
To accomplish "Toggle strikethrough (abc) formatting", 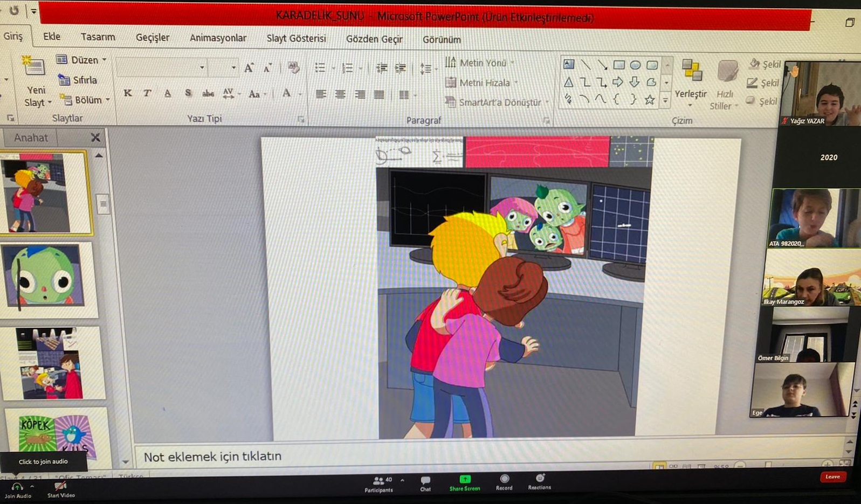I will 208,94.
